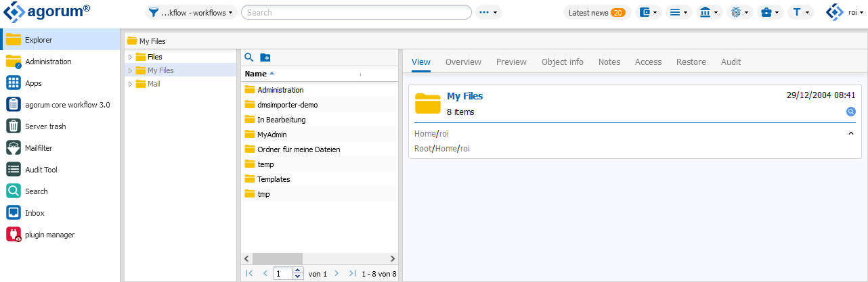Click the page number field

pyautogui.click(x=283, y=273)
